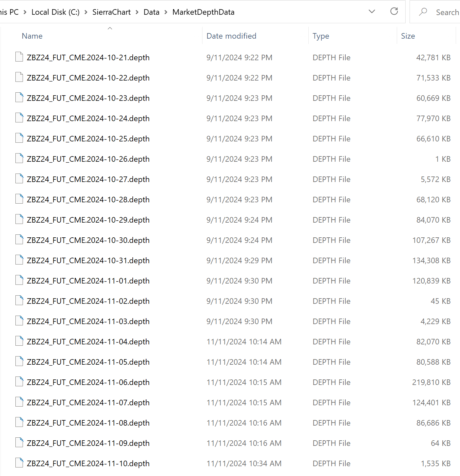This screenshot has width=460, height=476.
Task: Open the address bar history dropdown
Action: click(x=372, y=11)
